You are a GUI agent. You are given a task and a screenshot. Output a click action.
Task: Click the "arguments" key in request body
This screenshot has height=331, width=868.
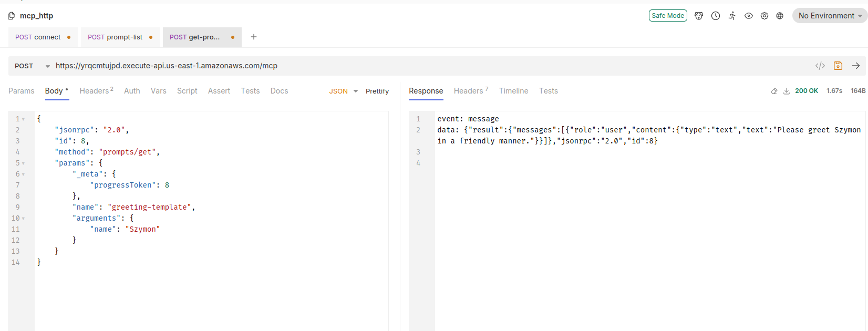pos(97,219)
